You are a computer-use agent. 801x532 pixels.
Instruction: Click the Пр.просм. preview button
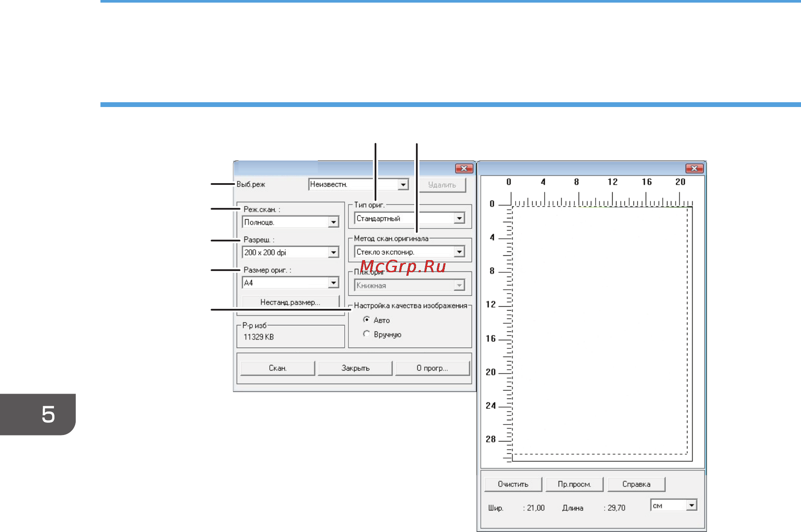click(574, 484)
